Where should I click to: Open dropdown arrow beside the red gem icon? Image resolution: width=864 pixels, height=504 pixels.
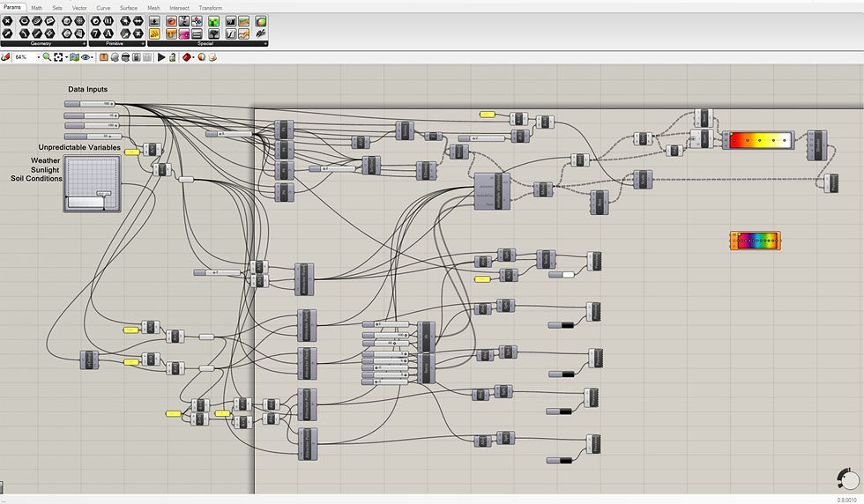(x=193, y=57)
